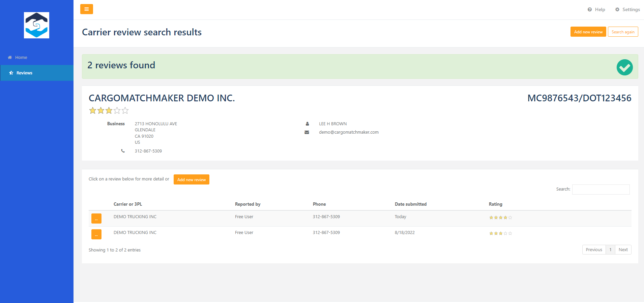Sort by Carrier or 3PL column

[x=128, y=204]
